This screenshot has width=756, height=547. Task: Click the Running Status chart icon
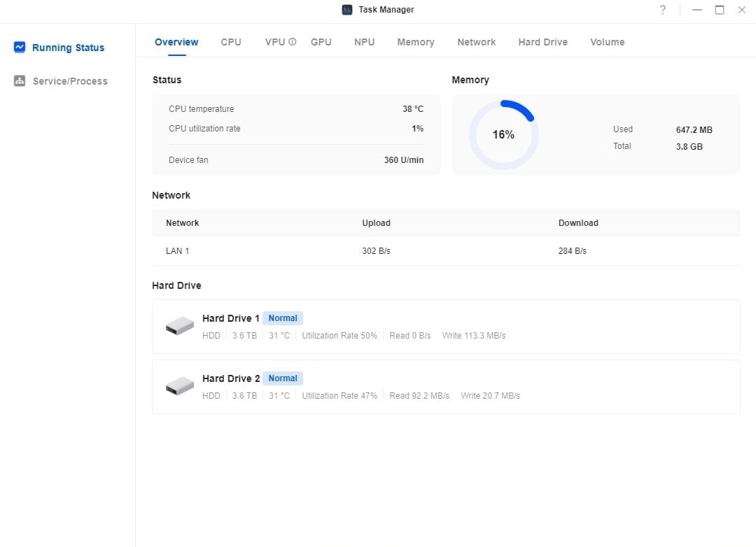pyautogui.click(x=20, y=48)
